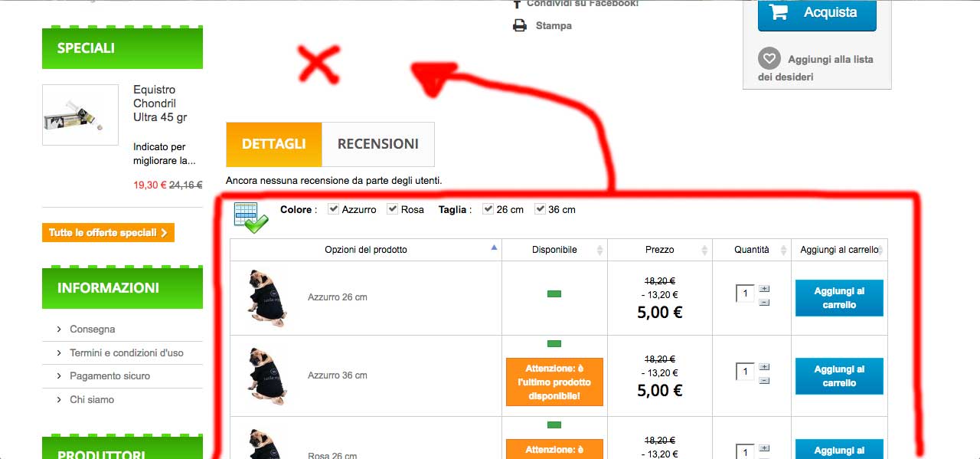Screen dimensions: 980x459
Task: Sort the table by the Prezzo column
Action: pos(659,250)
